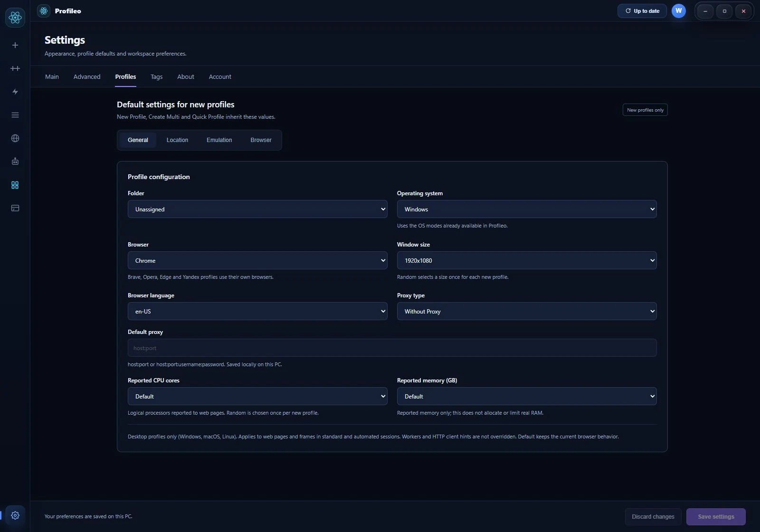This screenshot has width=760, height=532.
Task: Switch to the Location sub-tab
Action: [177, 140]
